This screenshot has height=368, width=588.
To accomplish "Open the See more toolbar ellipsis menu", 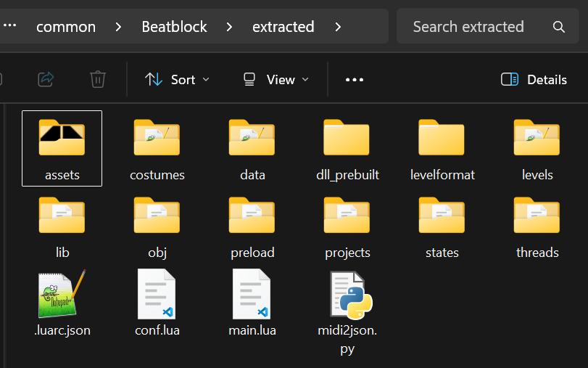I will (355, 80).
